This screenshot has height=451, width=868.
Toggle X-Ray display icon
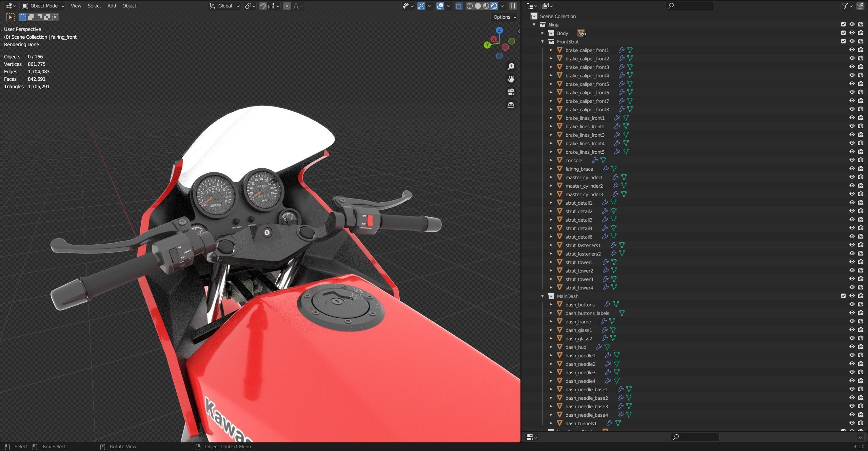point(459,6)
